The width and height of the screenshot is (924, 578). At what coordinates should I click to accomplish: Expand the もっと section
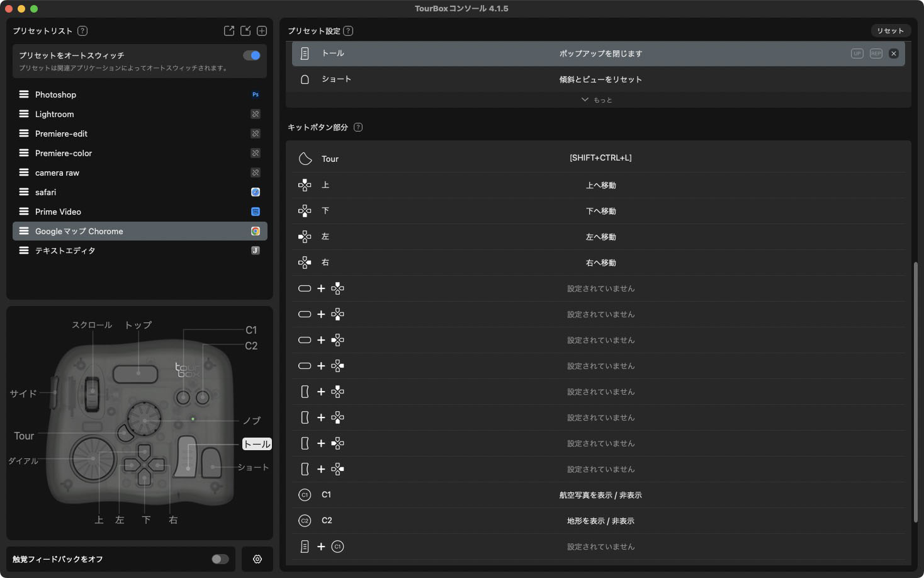coord(597,99)
